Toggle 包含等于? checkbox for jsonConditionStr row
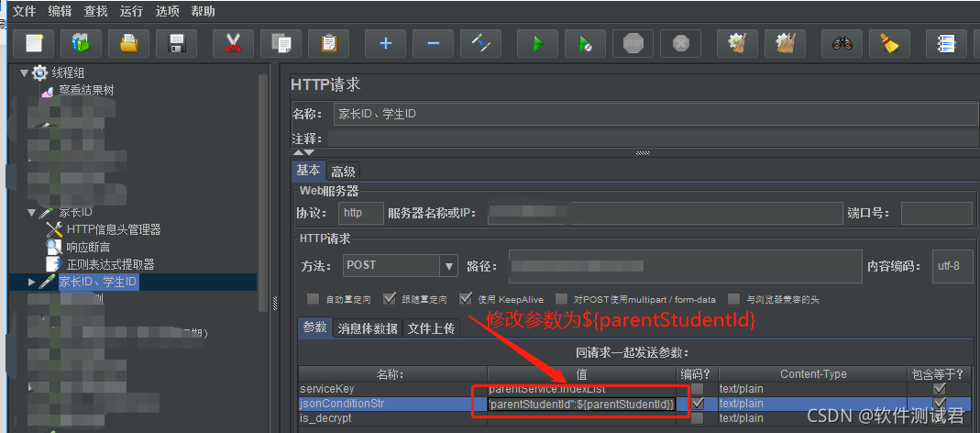The image size is (980, 433). click(940, 404)
